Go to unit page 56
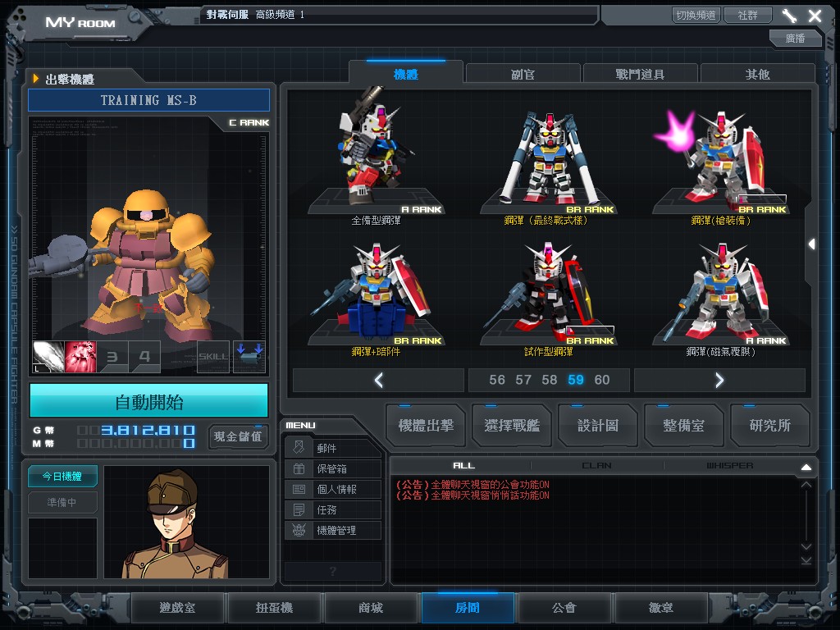This screenshot has width=840, height=630. tap(497, 380)
